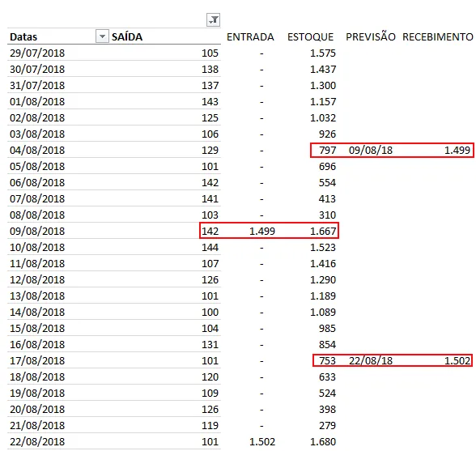The height and width of the screenshot is (451, 476).
Task: Select ESTOQUE value 1.437
Action: (323, 70)
